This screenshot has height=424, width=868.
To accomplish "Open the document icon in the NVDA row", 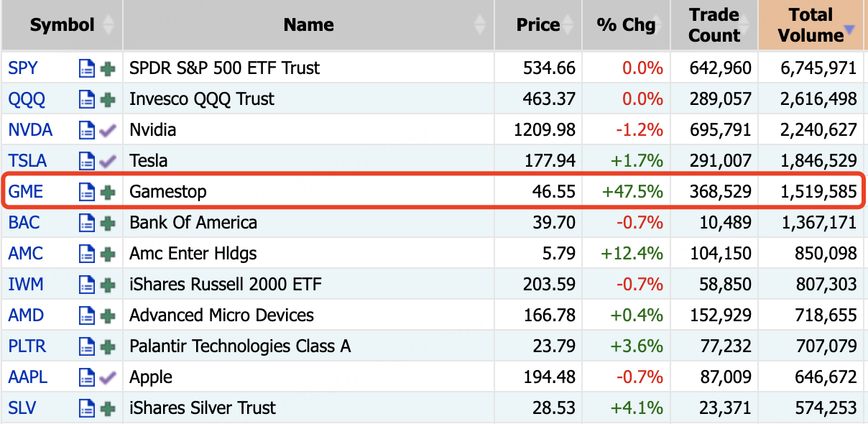I will [86, 131].
